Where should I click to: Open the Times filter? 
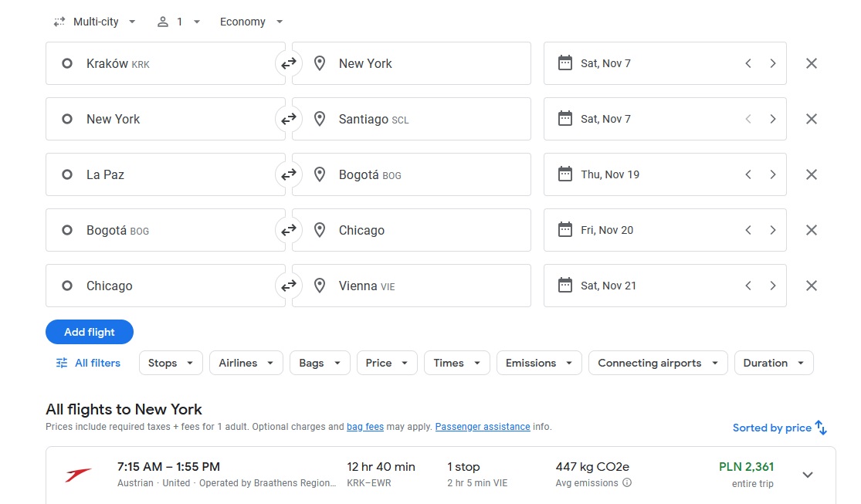(x=457, y=363)
